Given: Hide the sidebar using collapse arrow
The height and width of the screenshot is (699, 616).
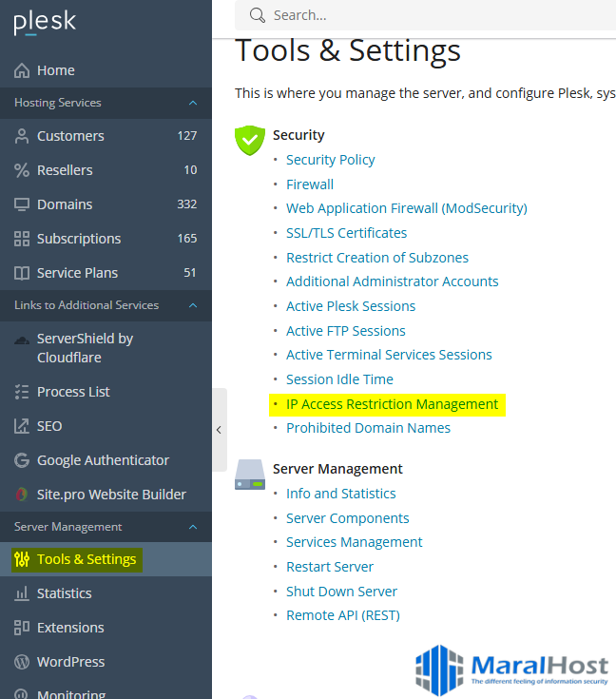Looking at the screenshot, I should point(219,430).
